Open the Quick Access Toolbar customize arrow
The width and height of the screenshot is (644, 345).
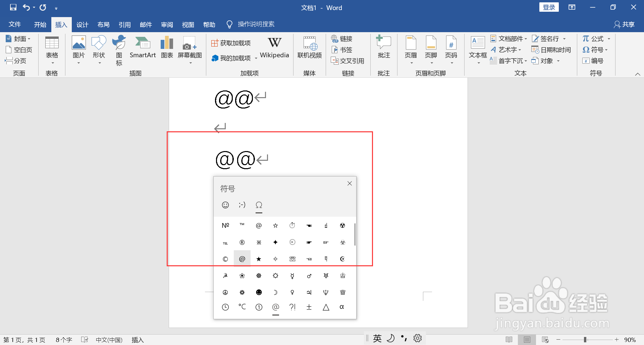pos(56,8)
